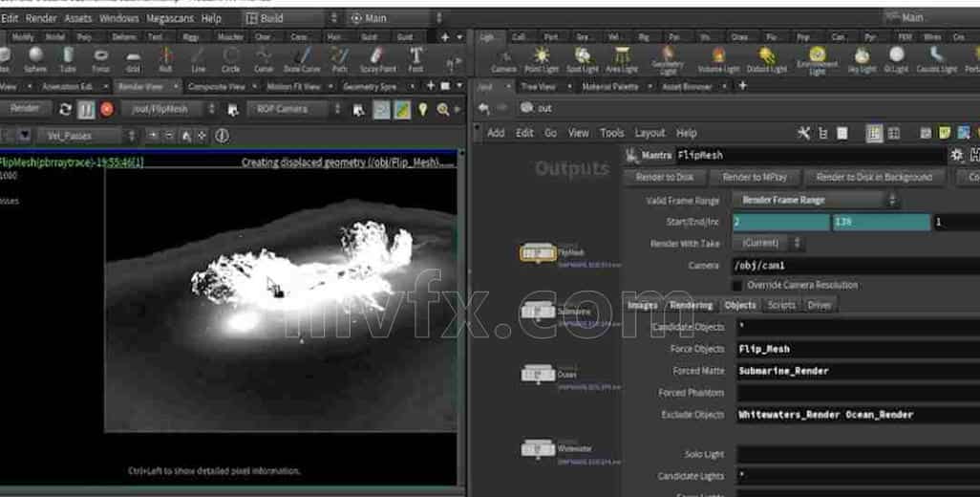
Task: Select the Grid shelf tool
Action: pyautogui.click(x=133, y=58)
